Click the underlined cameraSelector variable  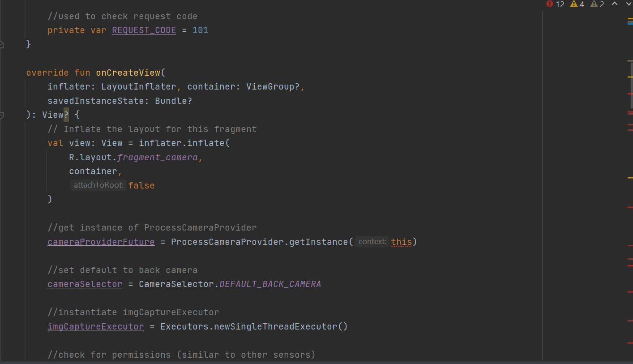[x=85, y=284]
